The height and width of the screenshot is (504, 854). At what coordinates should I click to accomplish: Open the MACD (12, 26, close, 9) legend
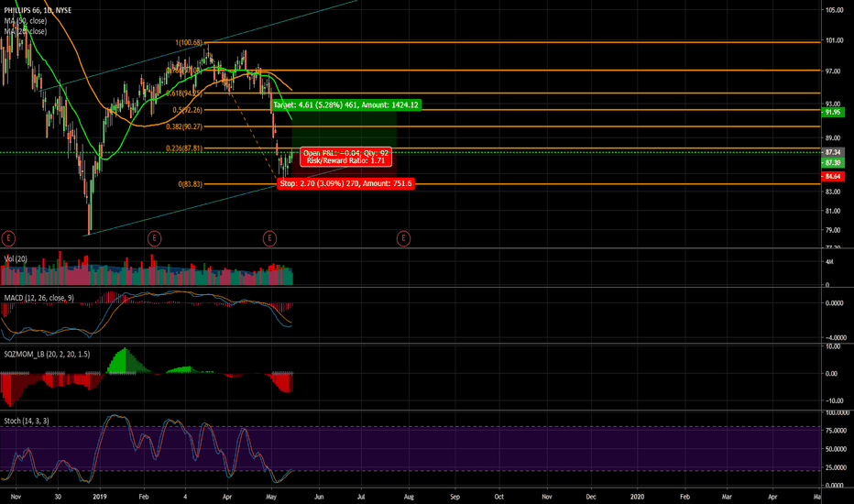38,298
